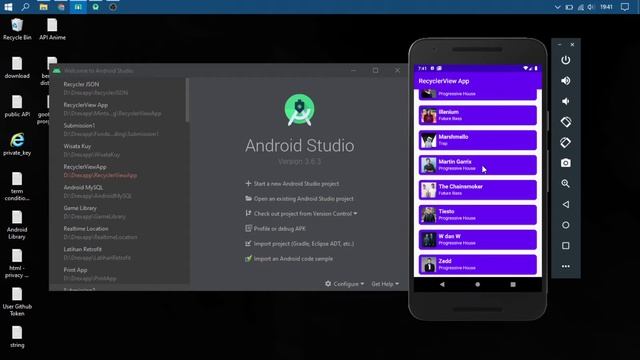The height and width of the screenshot is (360, 640).
Task: Open emulator extended controls (three dots)
Action: point(565,266)
